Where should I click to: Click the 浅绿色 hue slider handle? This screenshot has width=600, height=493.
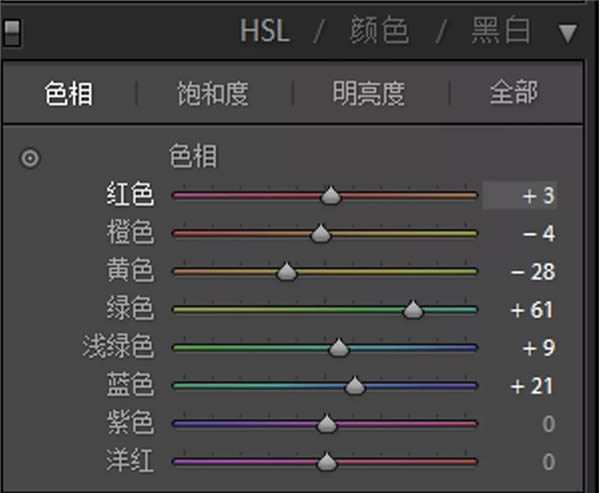click(x=339, y=349)
